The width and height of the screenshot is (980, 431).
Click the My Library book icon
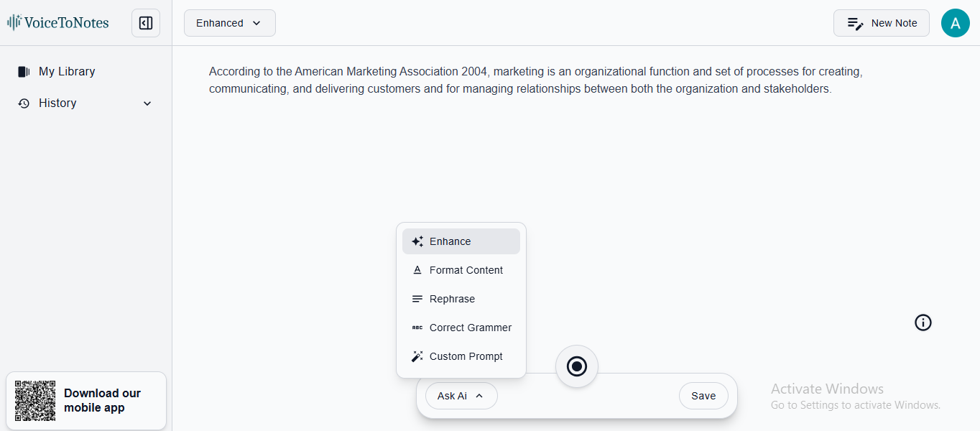tap(22, 71)
